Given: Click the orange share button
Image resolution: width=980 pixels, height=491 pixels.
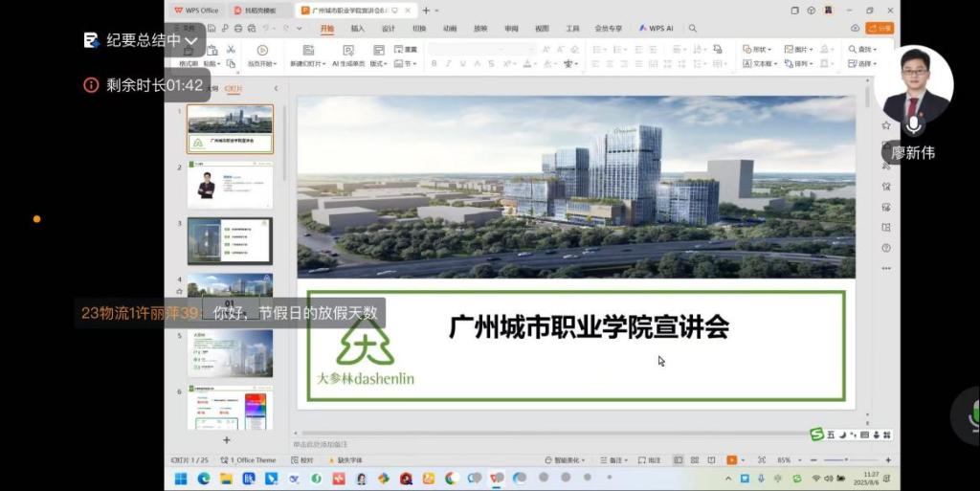Looking at the screenshot, I should tap(880, 28).
